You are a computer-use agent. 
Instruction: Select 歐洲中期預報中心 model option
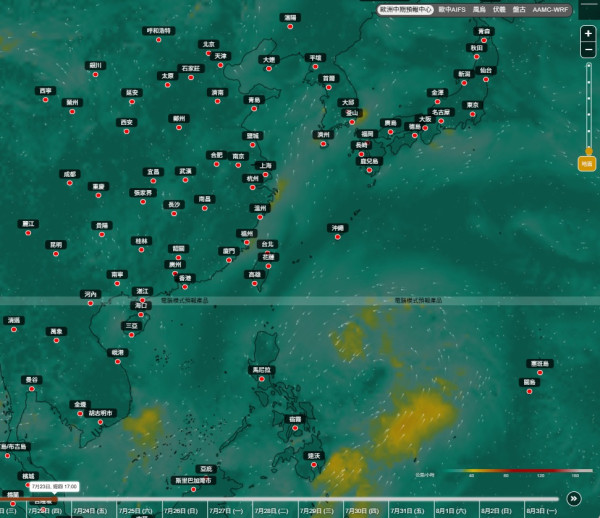[405, 10]
